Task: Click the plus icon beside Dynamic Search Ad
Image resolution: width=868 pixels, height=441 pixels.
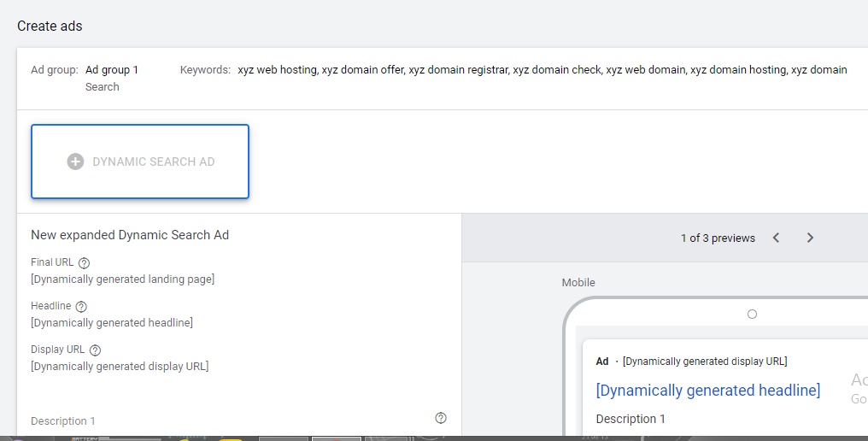Action: pyautogui.click(x=75, y=162)
